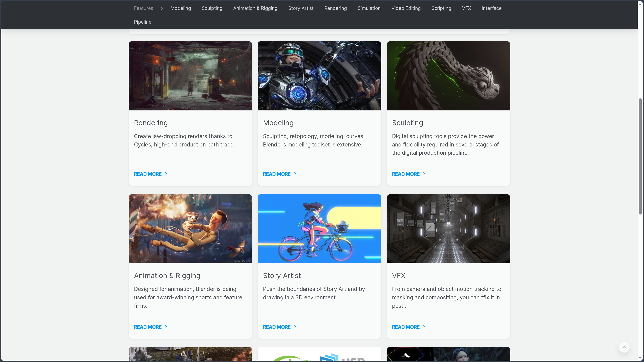Go to Modeling in the navigation bar

(x=180, y=8)
